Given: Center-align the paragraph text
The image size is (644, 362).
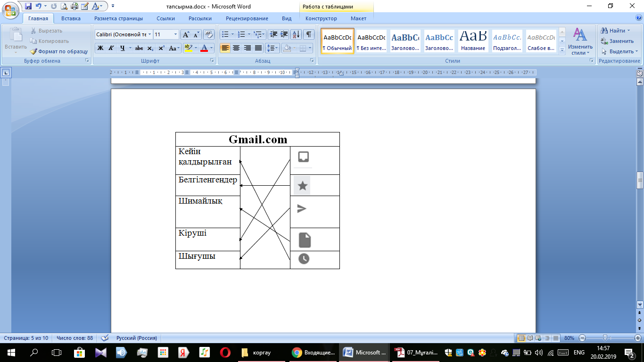Looking at the screenshot, I should 236,48.
